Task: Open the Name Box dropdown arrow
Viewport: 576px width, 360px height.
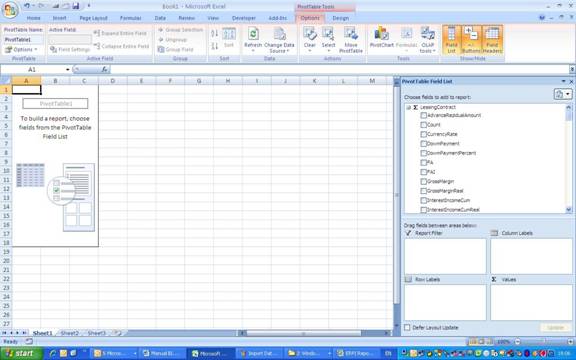Action: click(x=68, y=69)
